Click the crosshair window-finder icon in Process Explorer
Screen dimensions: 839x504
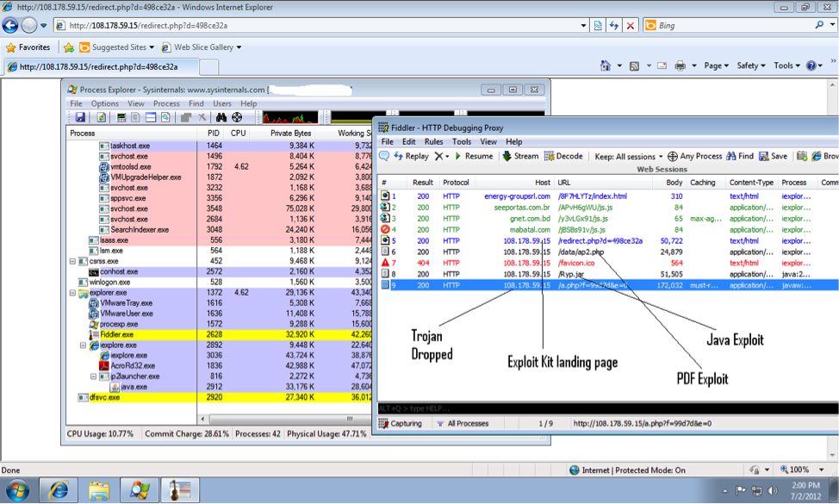tap(237, 117)
